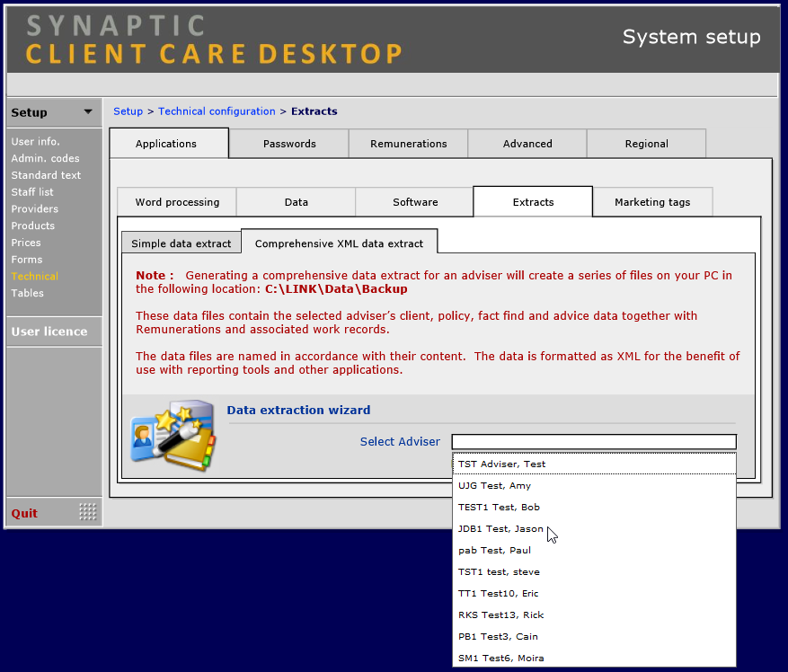Image resolution: width=788 pixels, height=672 pixels.
Task: Click the Data extraction wizard icon
Action: tap(173, 435)
